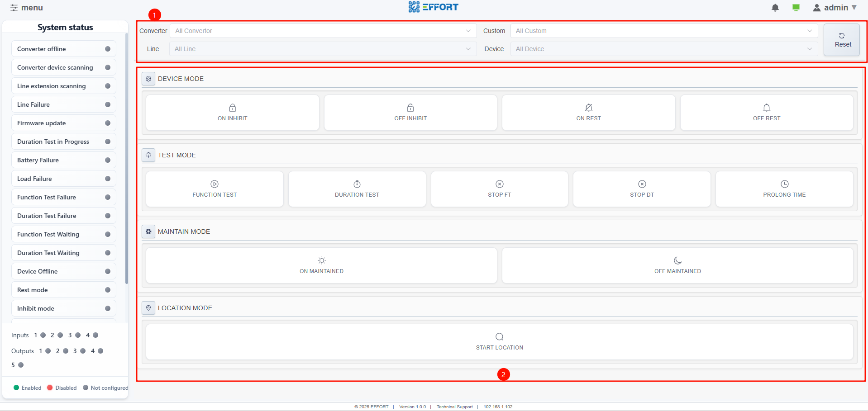The height and width of the screenshot is (411, 868).
Task: Click the START LOCATION search icon
Action: point(499,337)
